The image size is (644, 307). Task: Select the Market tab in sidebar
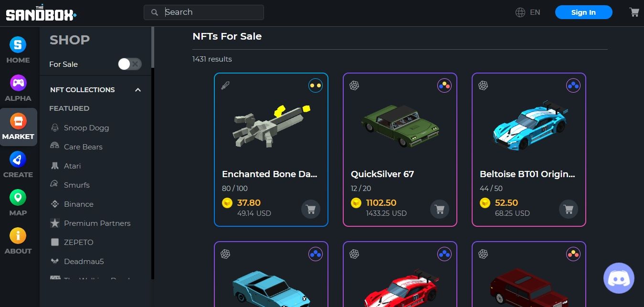18,127
